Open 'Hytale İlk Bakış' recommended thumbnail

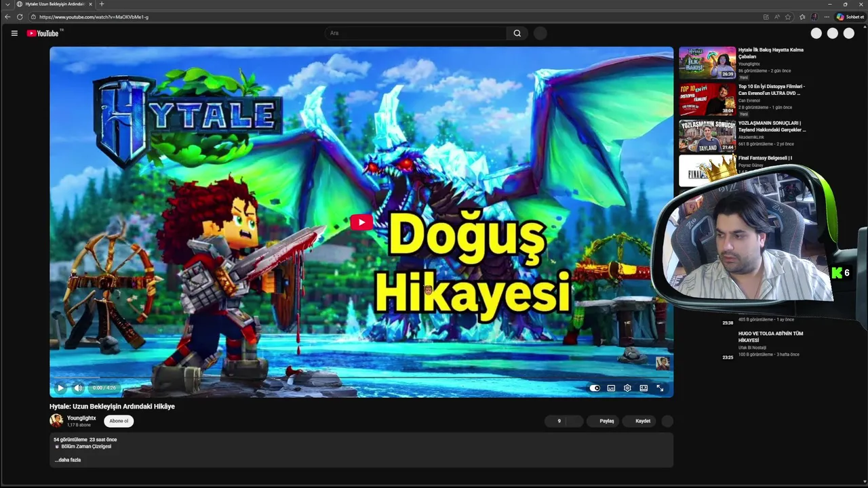[707, 62]
